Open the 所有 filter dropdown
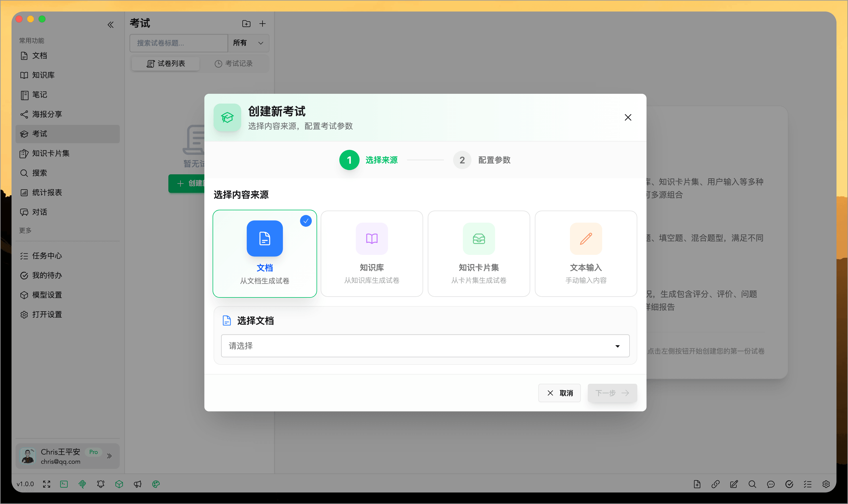 point(248,43)
